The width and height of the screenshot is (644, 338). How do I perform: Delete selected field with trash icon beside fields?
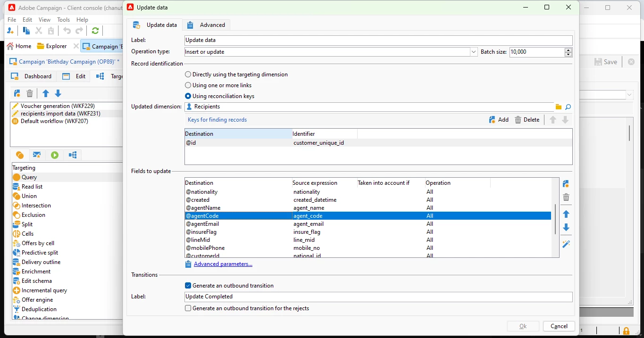pyautogui.click(x=566, y=197)
